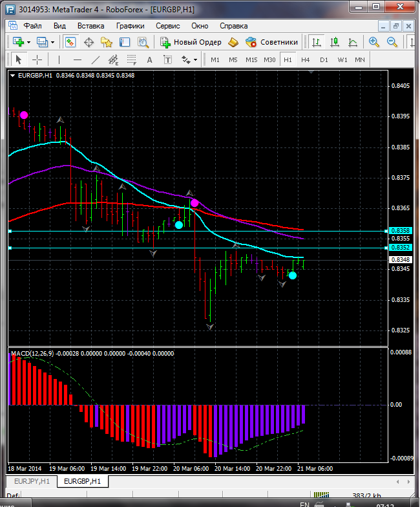The image size is (420, 507).
Task: Select the equidistant channel tool
Action: [x=114, y=59]
